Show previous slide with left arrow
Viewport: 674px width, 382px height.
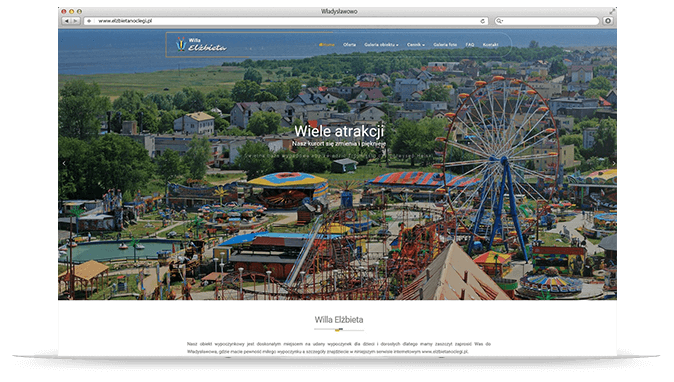click(64, 163)
